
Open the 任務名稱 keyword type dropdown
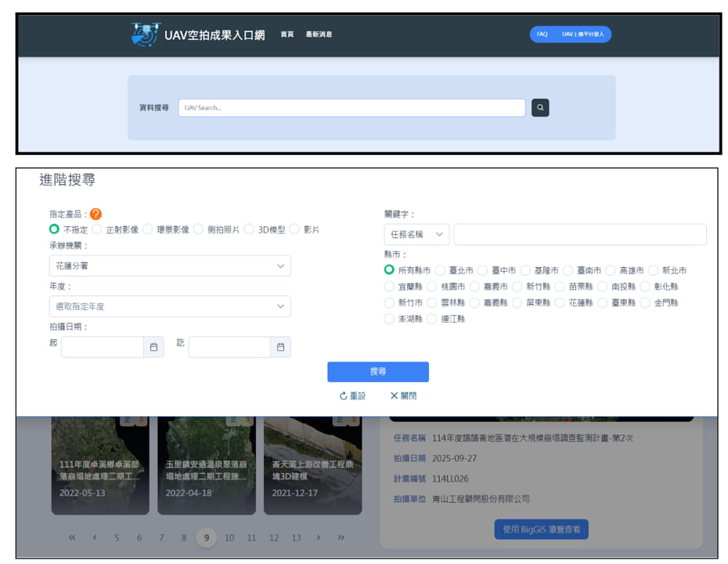(416, 234)
